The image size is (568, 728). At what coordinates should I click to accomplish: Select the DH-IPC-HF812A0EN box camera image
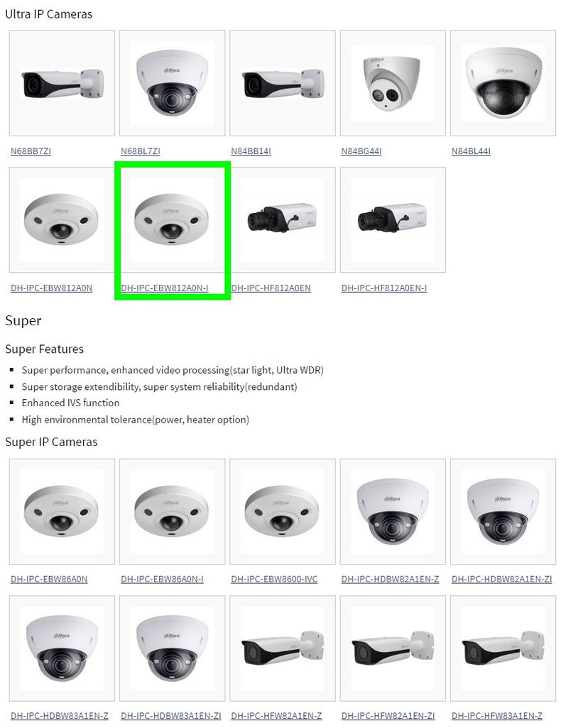click(x=282, y=220)
